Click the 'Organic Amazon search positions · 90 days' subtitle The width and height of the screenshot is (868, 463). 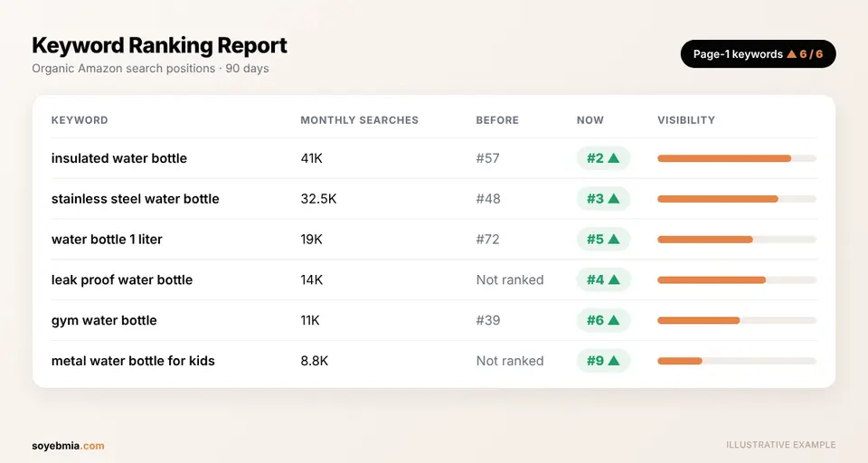click(x=150, y=69)
